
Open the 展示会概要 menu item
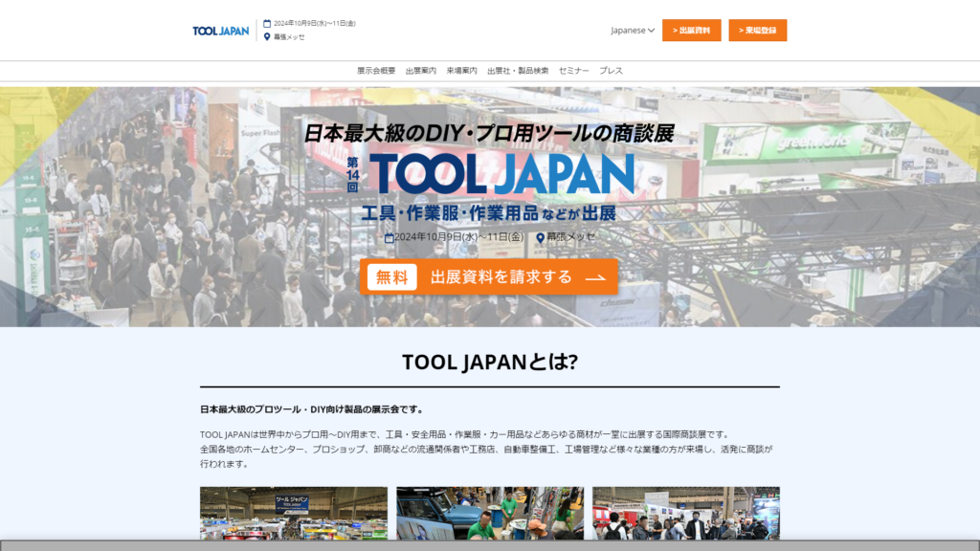[x=376, y=71]
